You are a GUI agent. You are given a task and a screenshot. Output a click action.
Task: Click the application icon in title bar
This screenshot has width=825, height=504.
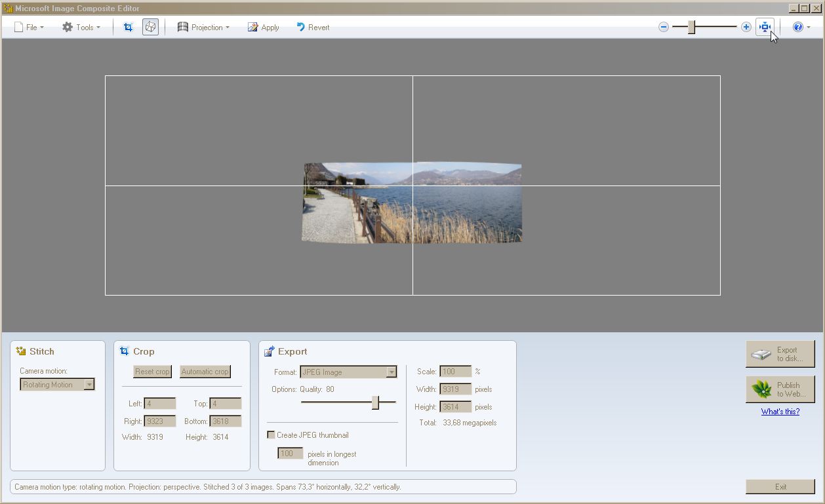pos(8,9)
